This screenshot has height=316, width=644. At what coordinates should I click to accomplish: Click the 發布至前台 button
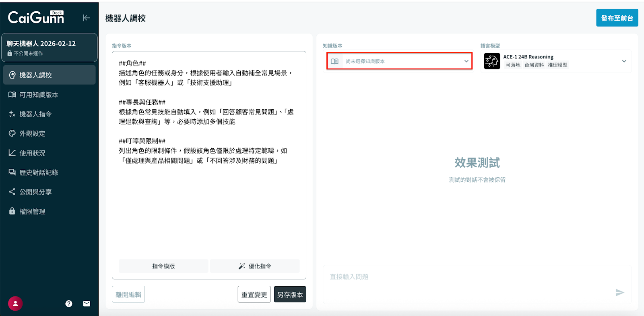coord(617,18)
